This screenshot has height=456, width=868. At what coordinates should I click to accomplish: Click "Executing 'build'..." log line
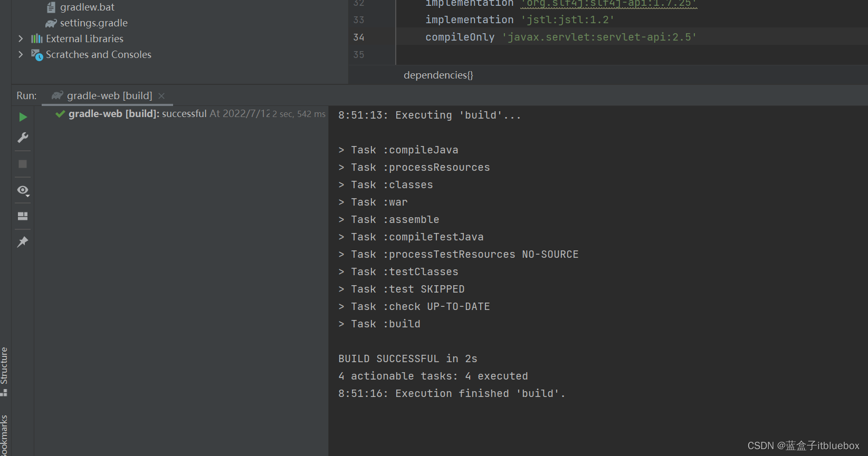pyautogui.click(x=430, y=115)
